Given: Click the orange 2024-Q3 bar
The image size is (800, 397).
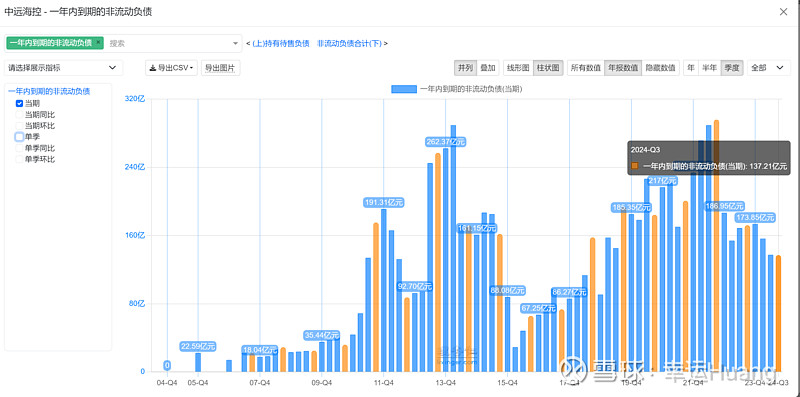Looking at the screenshot, I should pyautogui.click(x=779, y=313).
